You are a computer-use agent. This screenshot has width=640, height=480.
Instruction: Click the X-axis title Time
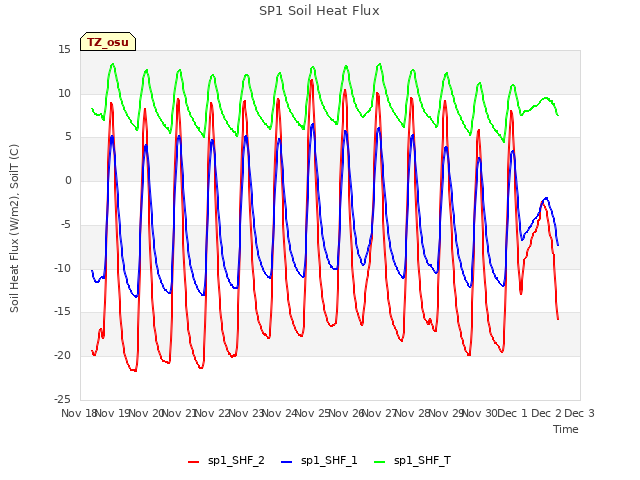point(566,429)
